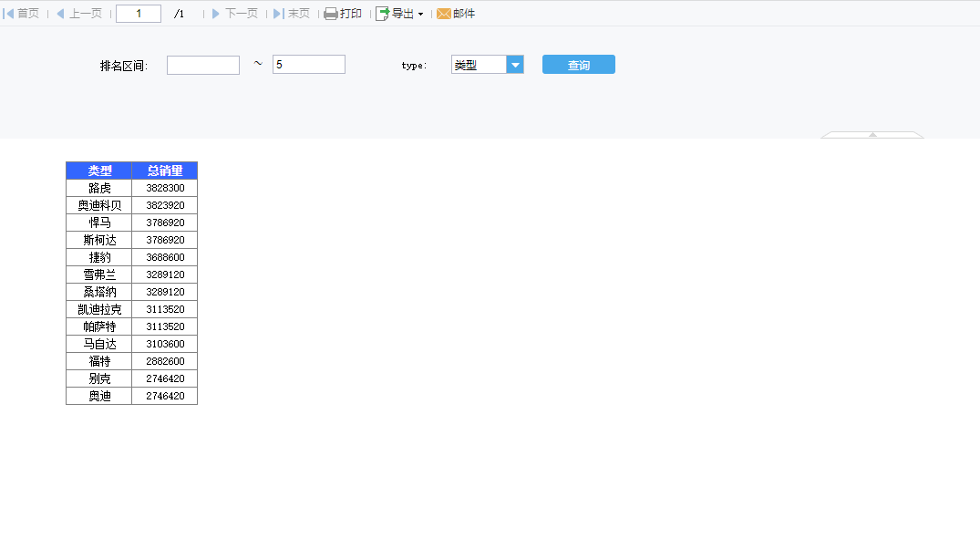Go to previous page (上一页)

point(78,14)
